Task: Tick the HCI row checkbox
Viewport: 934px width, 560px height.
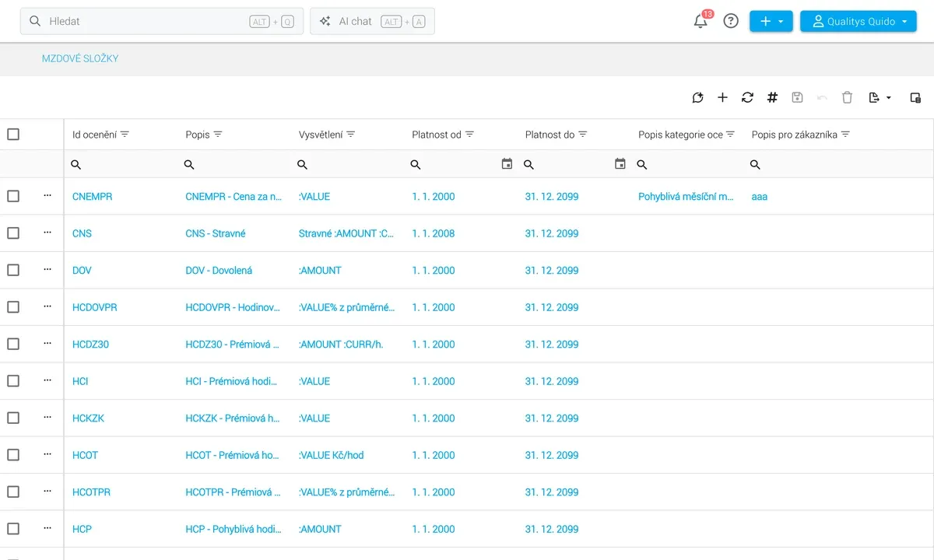Action: tap(13, 381)
